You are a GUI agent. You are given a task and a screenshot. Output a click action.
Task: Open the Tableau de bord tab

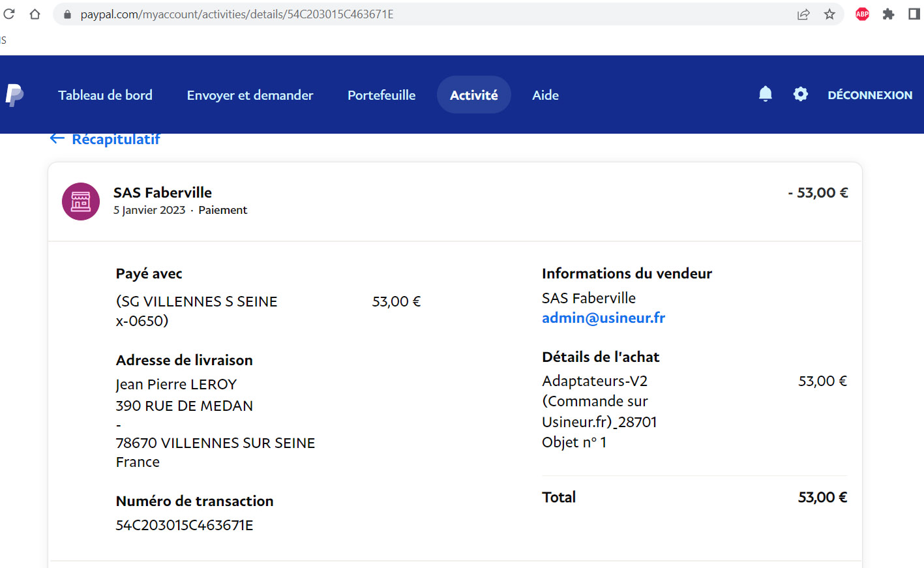coord(105,95)
